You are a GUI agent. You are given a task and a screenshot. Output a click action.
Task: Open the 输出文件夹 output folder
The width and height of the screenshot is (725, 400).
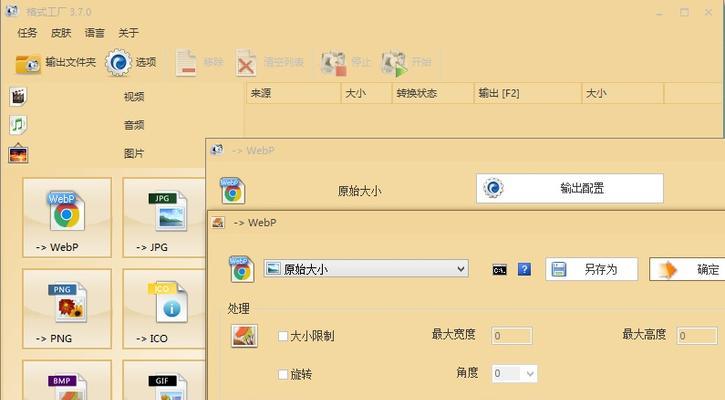55,62
